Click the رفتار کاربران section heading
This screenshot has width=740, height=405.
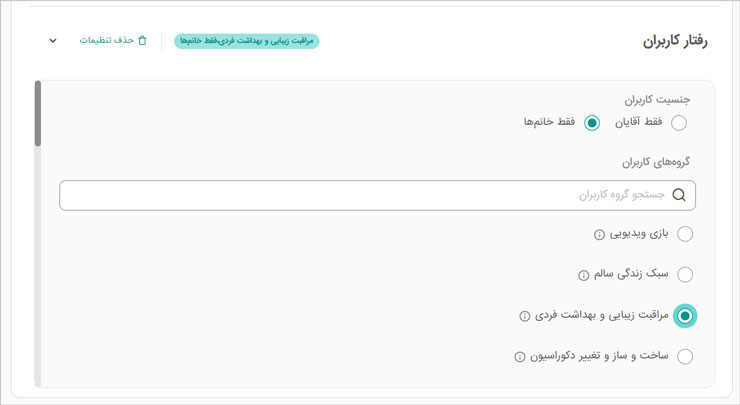click(x=675, y=41)
